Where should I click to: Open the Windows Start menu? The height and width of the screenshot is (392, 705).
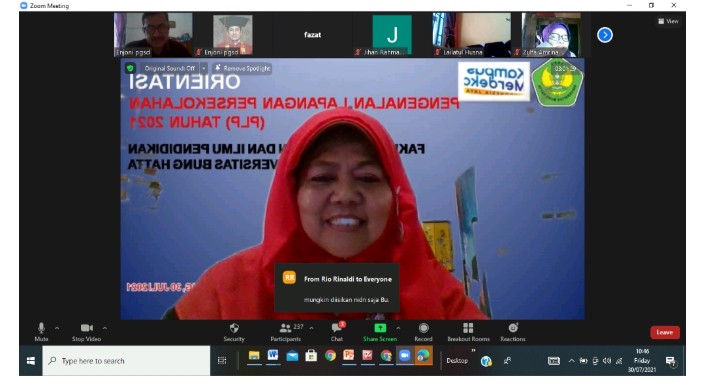click(x=31, y=361)
